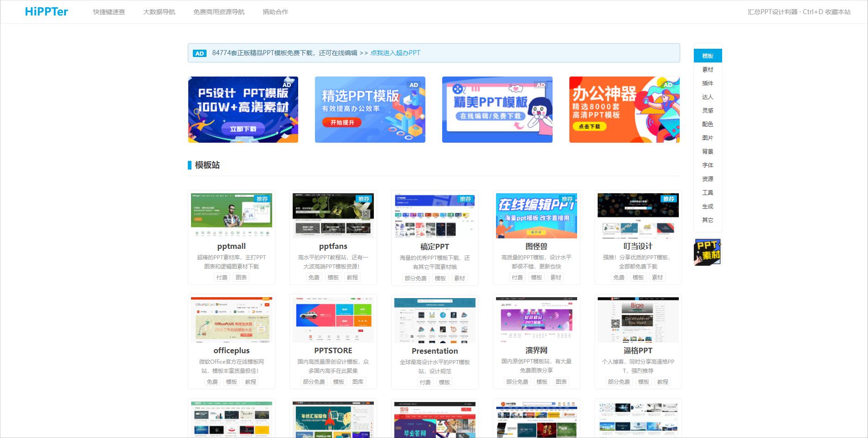Click the 推荐 badge on 叮当设计

pos(666,199)
